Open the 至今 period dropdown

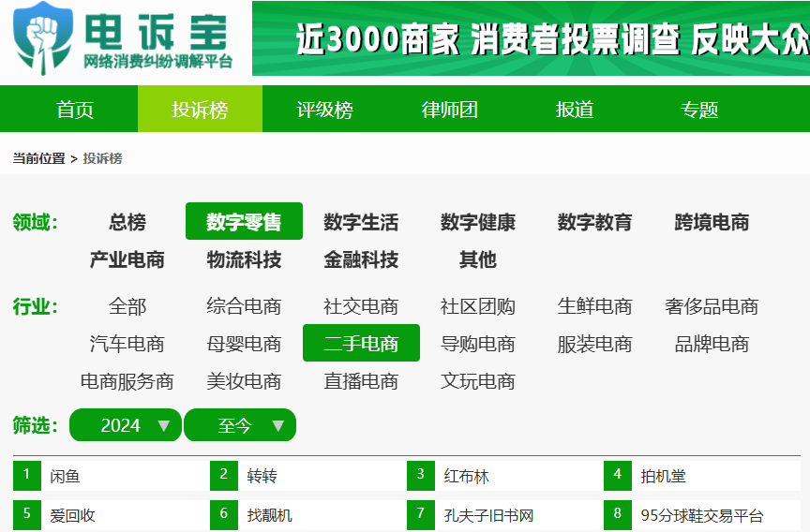tap(240, 425)
